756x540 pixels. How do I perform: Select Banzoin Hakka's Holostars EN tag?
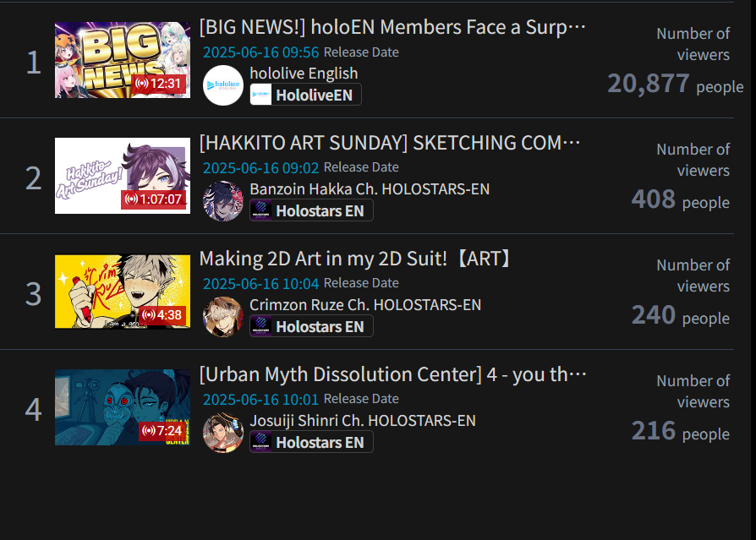click(x=311, y=210)
